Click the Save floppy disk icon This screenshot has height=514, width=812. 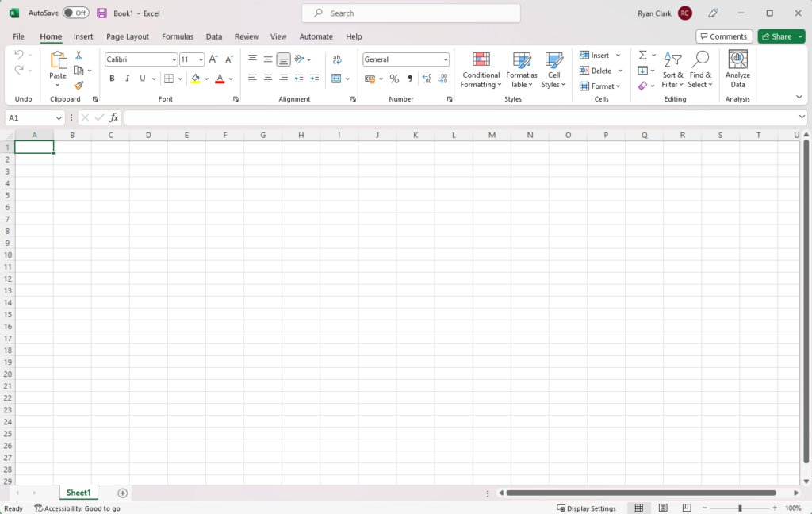pyautogui.click(x=102, y=13)
